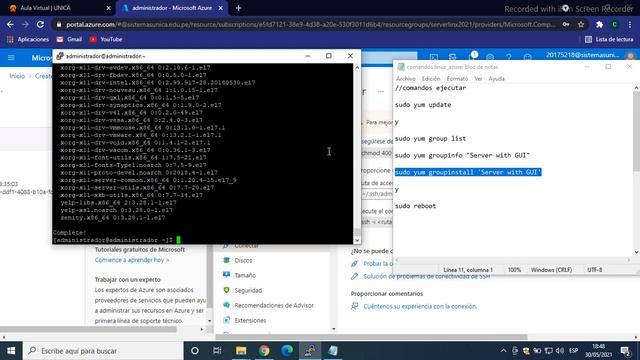This screenshot has height=360, width=640.
Task: Open the saved password key icon
Action: (566, 24)
